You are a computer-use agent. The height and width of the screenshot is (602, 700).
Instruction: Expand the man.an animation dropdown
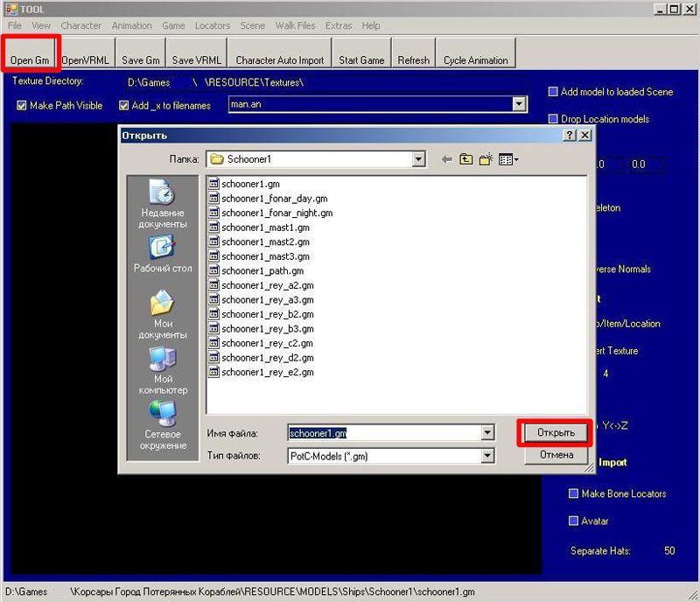coord(518,104)
